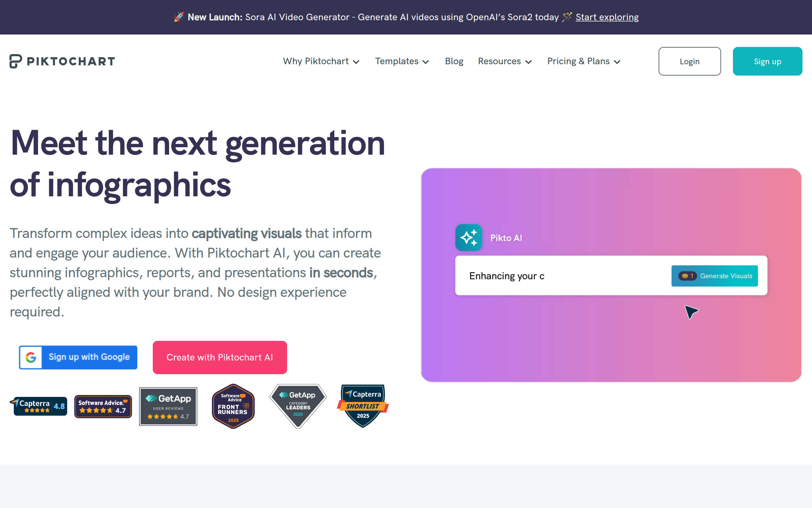
Task: Click the Software Advice 4.7 badge
Action: click(x=103, y=406)
